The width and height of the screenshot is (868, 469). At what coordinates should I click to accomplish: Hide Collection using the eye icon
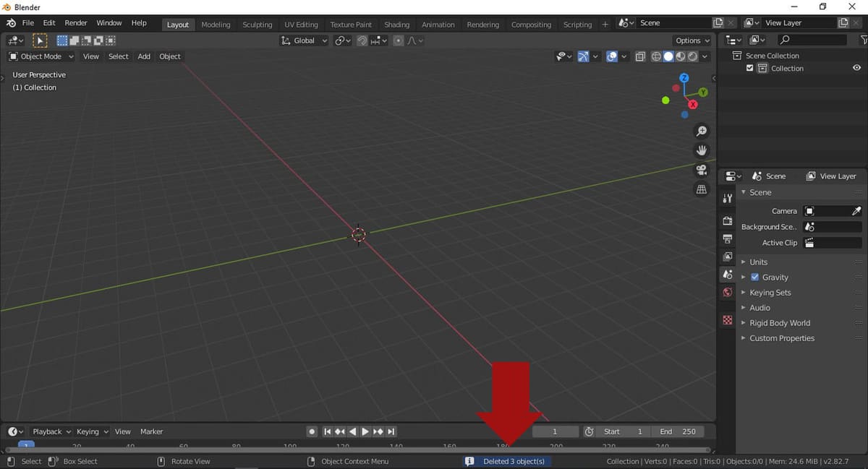click(x=856, y=68)
